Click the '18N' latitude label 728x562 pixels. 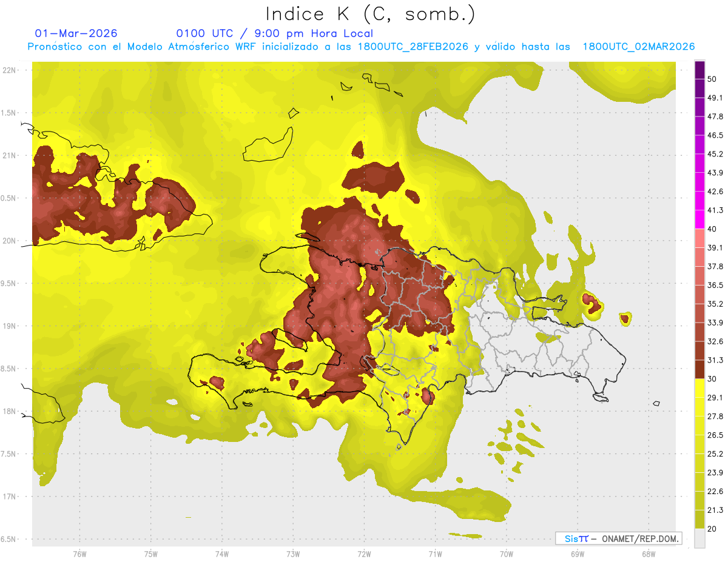coord(8,411)
